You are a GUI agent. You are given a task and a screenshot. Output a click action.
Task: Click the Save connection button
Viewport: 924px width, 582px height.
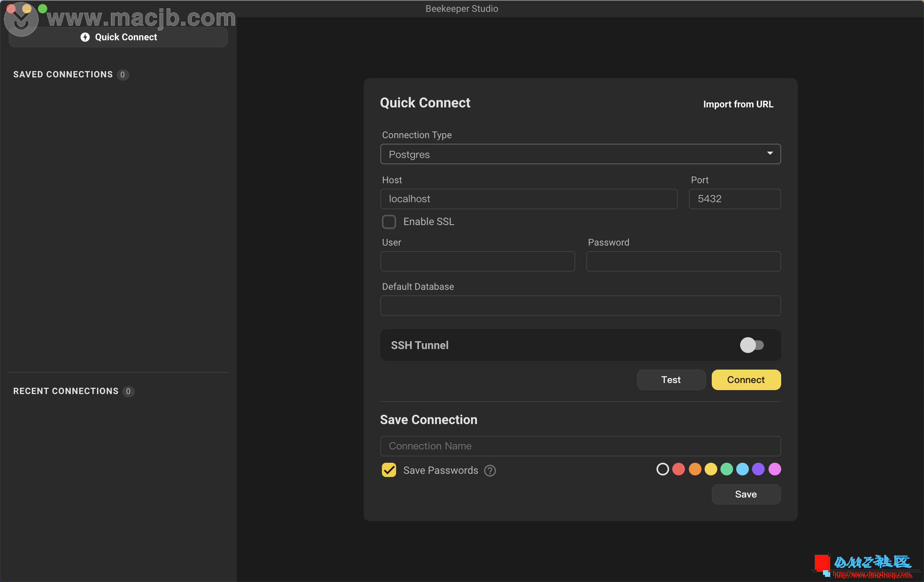(x=746, y=494)
